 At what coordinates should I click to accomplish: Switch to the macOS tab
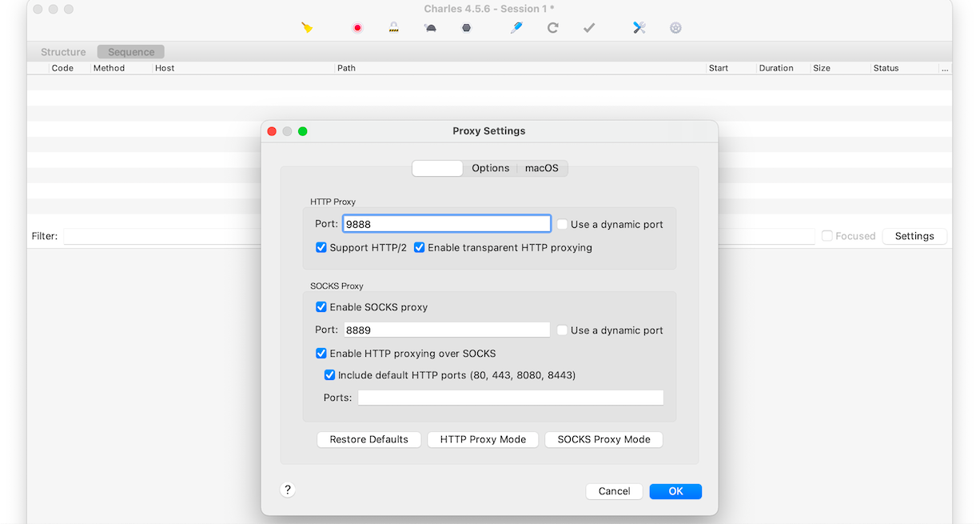(542, 168)
